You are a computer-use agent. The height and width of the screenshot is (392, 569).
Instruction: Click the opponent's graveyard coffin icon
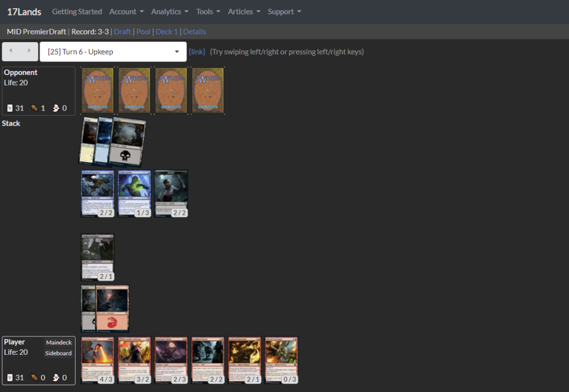click(x=34, y=108)
